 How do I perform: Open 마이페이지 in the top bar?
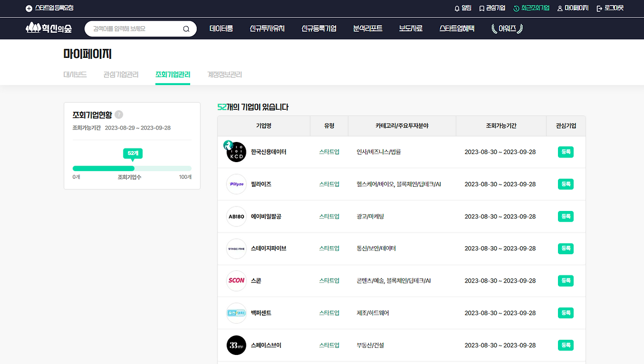point(573,8)
